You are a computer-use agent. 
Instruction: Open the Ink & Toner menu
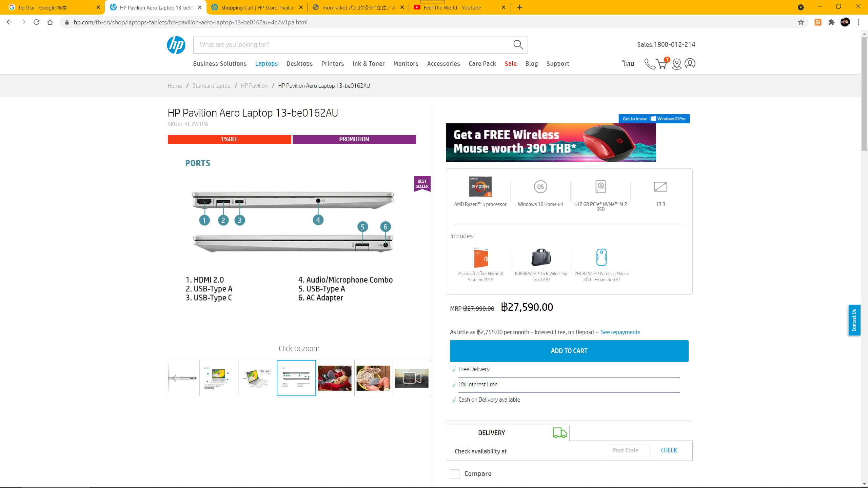pos(369,64)
